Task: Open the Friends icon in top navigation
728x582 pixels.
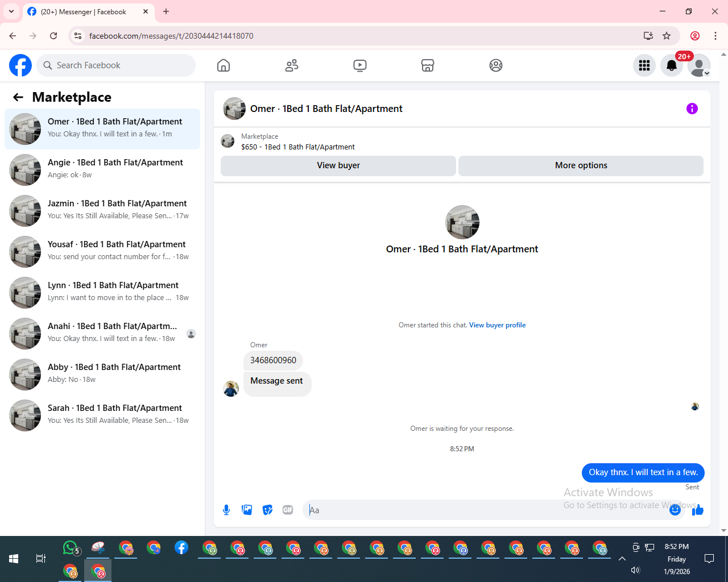Action: pyautogui.click(x=292, y=65)
